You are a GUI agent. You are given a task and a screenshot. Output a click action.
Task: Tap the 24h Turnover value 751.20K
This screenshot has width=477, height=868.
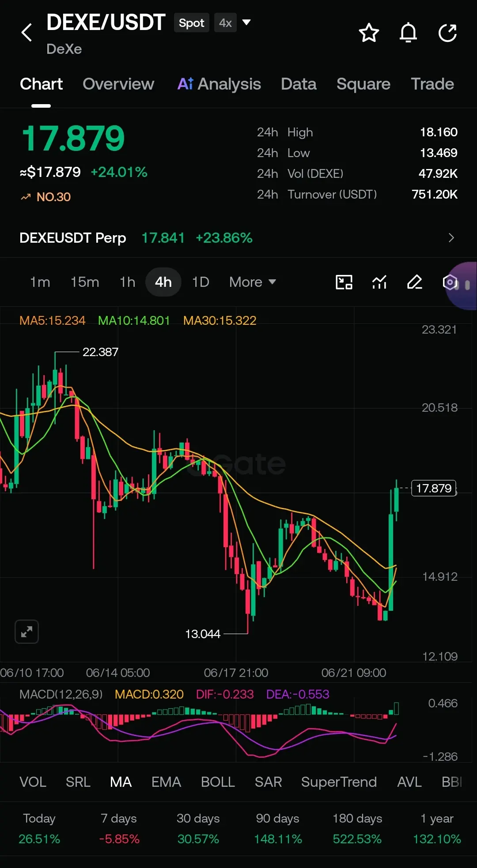pyautogui.click(x=435, y=194)
